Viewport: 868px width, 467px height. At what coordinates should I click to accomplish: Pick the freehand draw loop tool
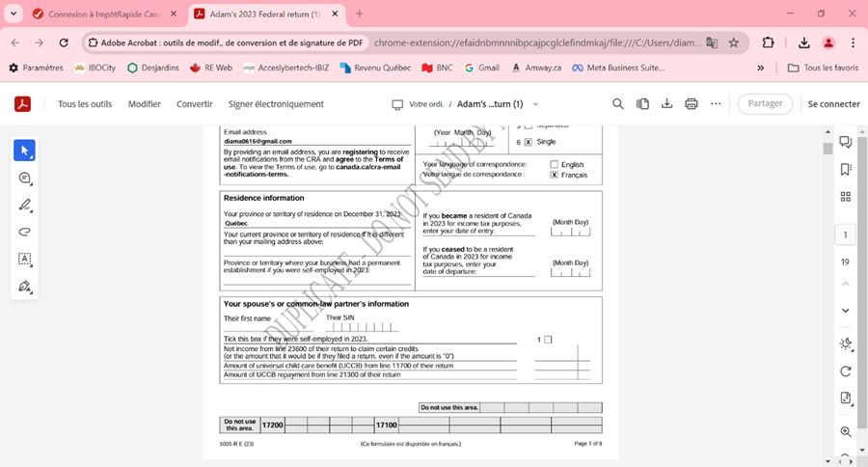tap(24, 232)
